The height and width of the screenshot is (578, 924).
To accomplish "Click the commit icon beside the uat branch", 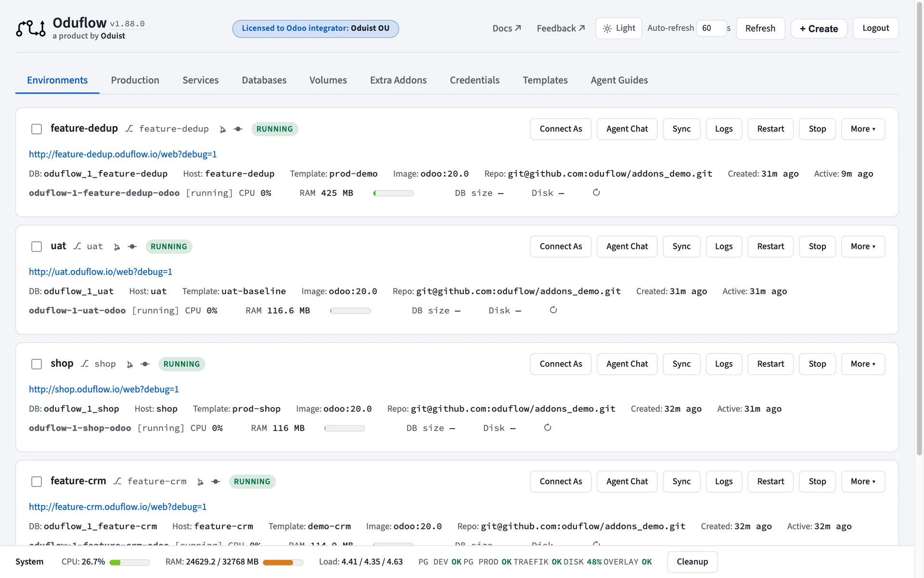I will click(x=132, y=247).
